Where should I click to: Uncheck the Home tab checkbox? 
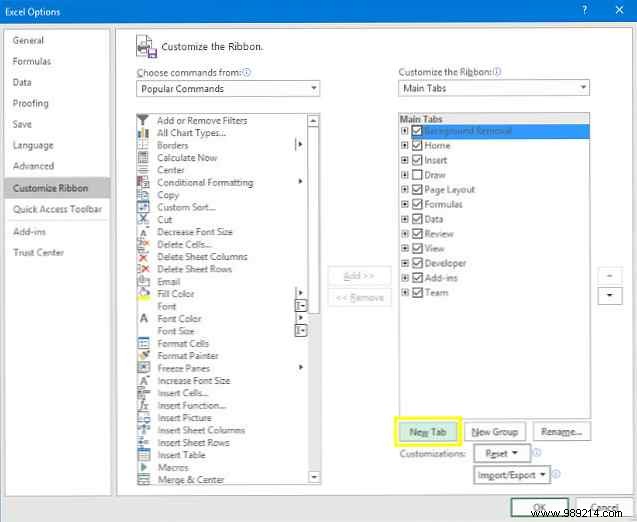417,145
